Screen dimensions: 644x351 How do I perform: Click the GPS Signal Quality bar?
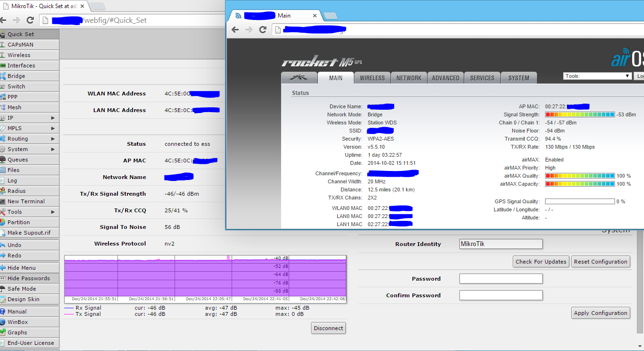[580, 201]
